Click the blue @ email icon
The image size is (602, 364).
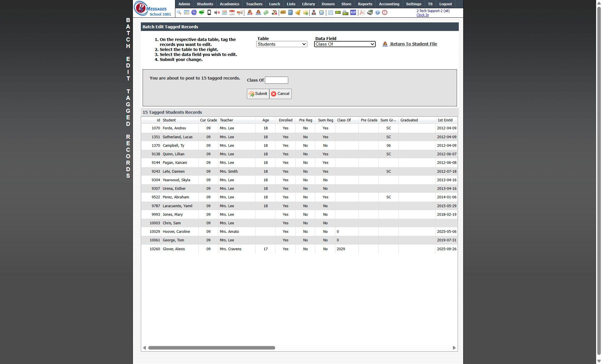click(x=194, y=12)
